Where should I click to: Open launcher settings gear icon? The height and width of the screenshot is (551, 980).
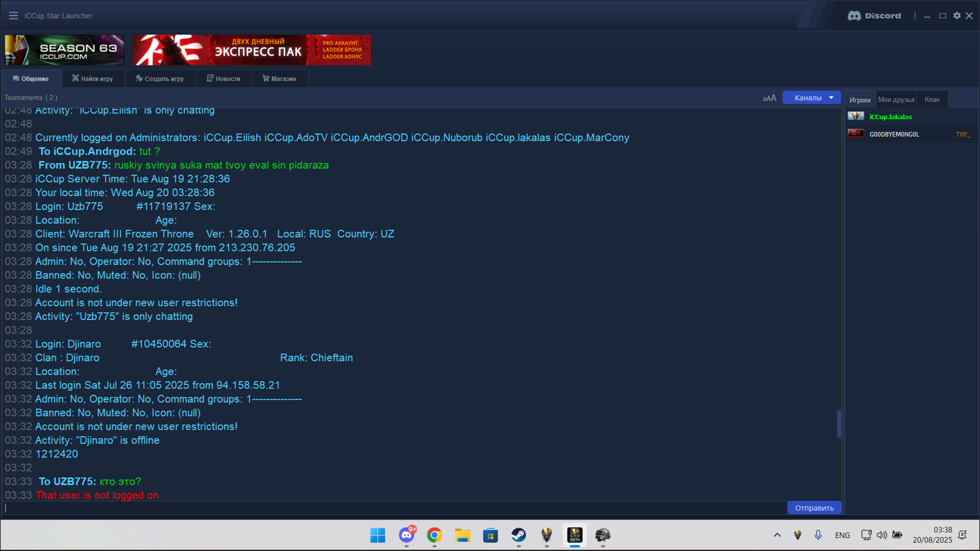957,16
